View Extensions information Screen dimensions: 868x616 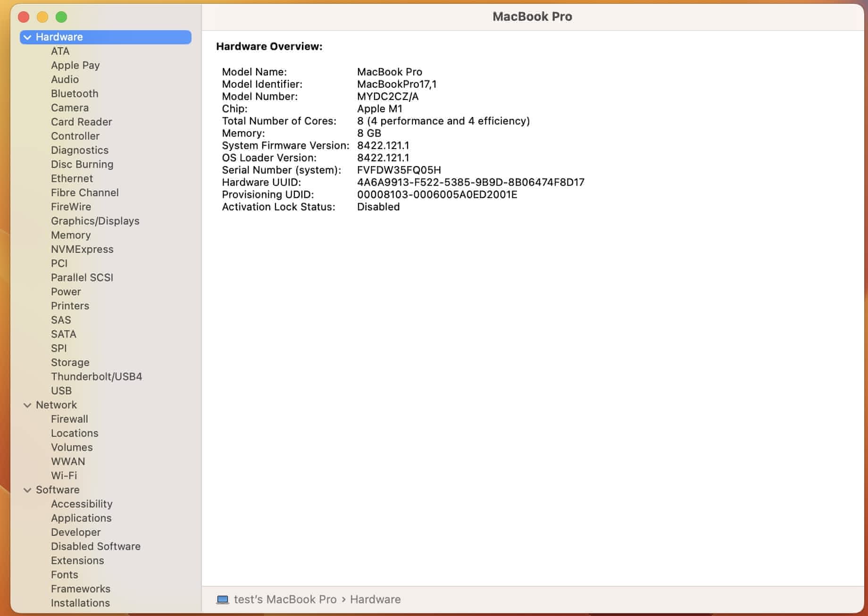pos(77,560)
